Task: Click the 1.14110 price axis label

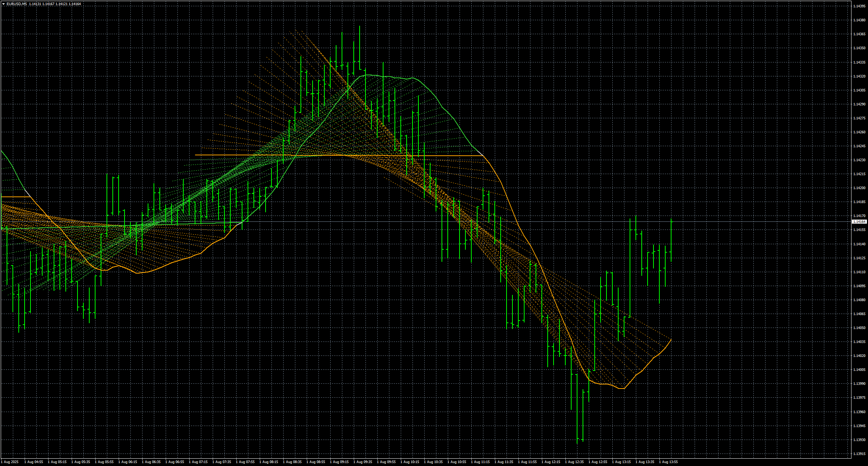Action: [x=859, y=272]
